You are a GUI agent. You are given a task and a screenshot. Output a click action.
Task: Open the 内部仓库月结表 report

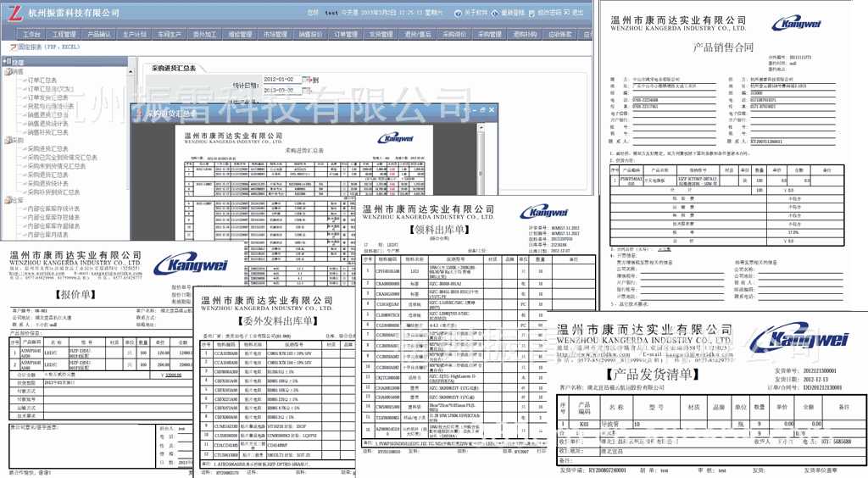point(47,235)
